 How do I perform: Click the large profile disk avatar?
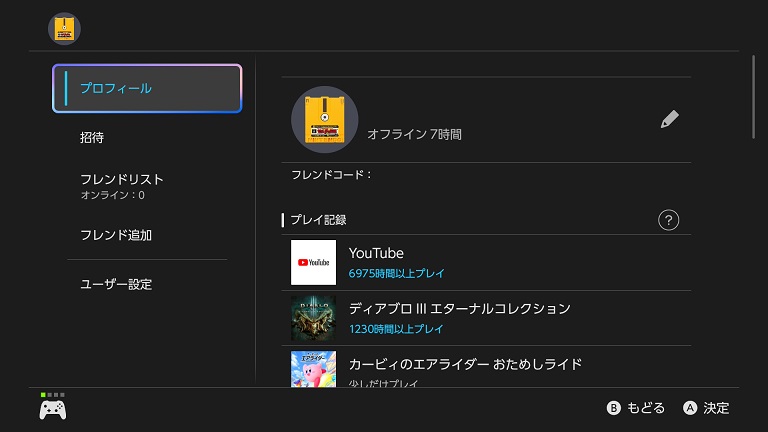324,119
